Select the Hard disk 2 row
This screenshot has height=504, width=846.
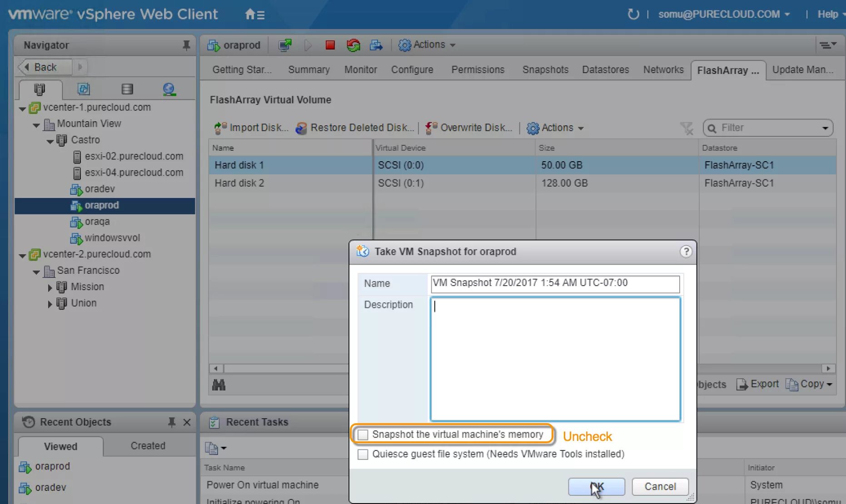click(522, 183)
